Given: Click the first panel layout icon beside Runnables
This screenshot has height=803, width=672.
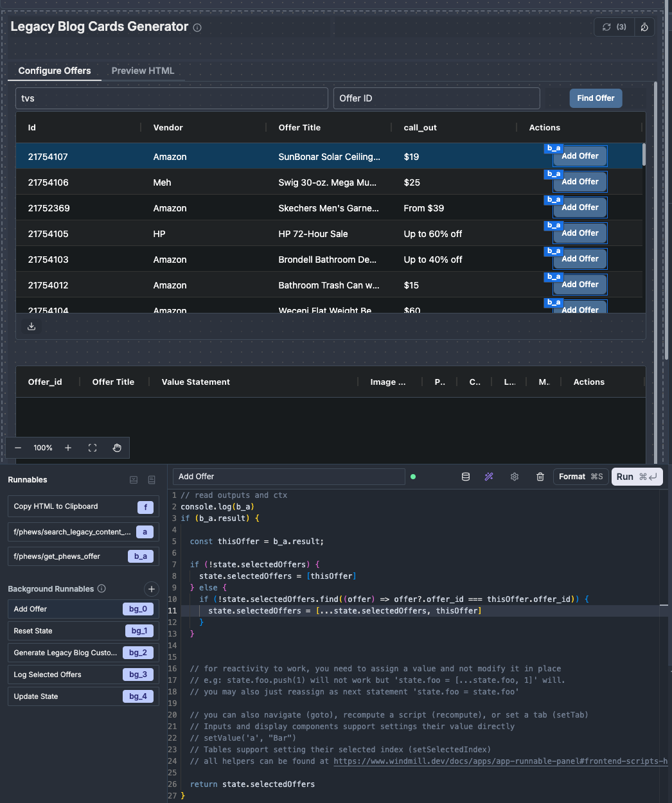Looking at the screenshot, I should coord(134,480).
